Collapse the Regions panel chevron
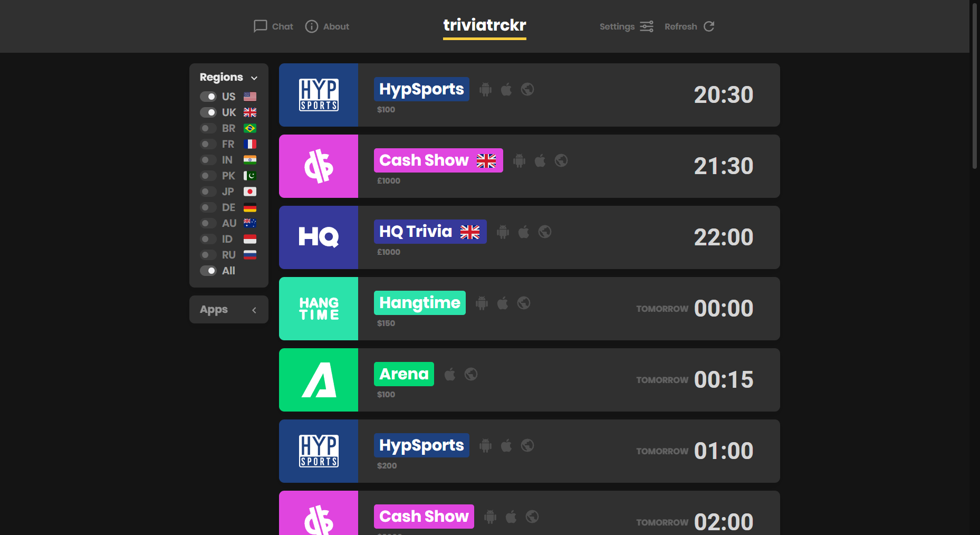980x535 pixels. (x=255, y=77)
